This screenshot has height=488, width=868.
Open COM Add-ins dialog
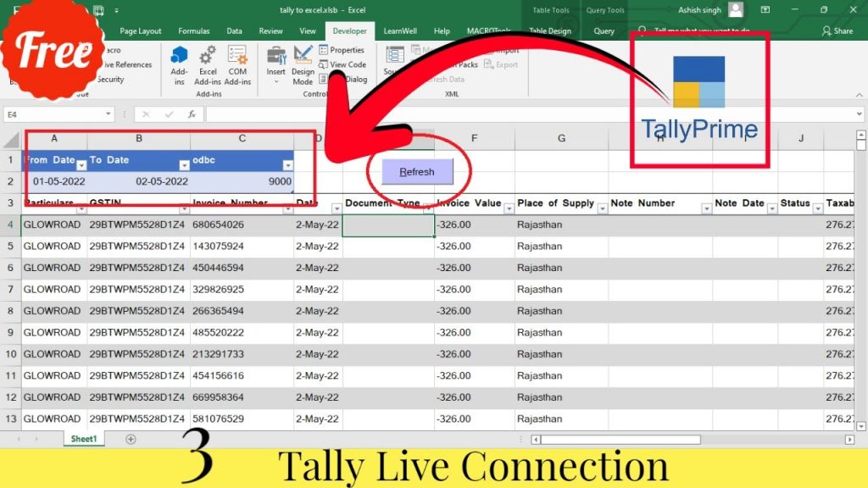237,65
